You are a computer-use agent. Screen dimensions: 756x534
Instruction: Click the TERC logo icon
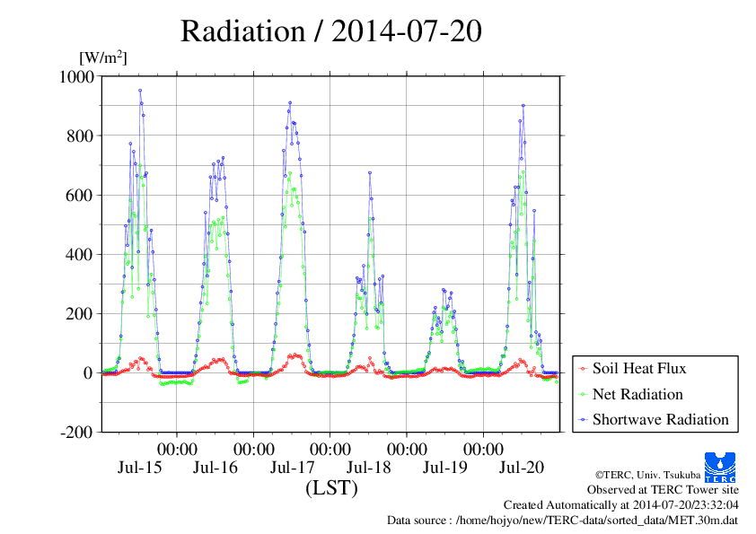coord(720,467)
